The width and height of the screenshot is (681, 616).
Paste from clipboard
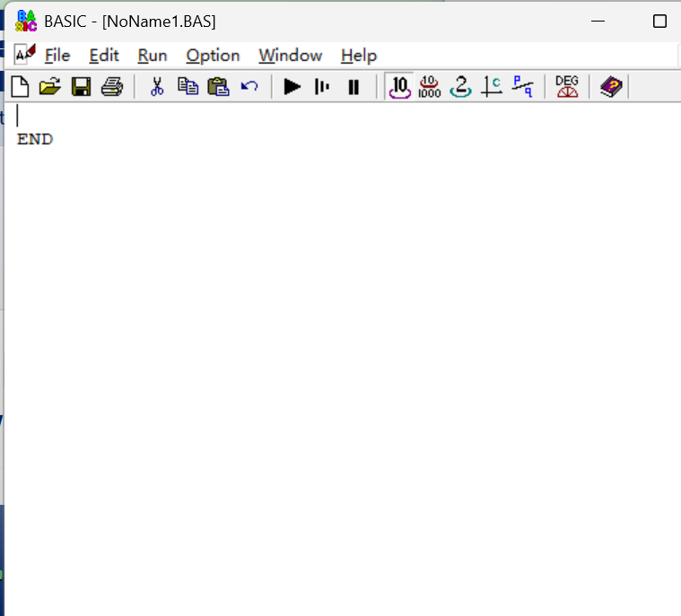click(218, 86)
